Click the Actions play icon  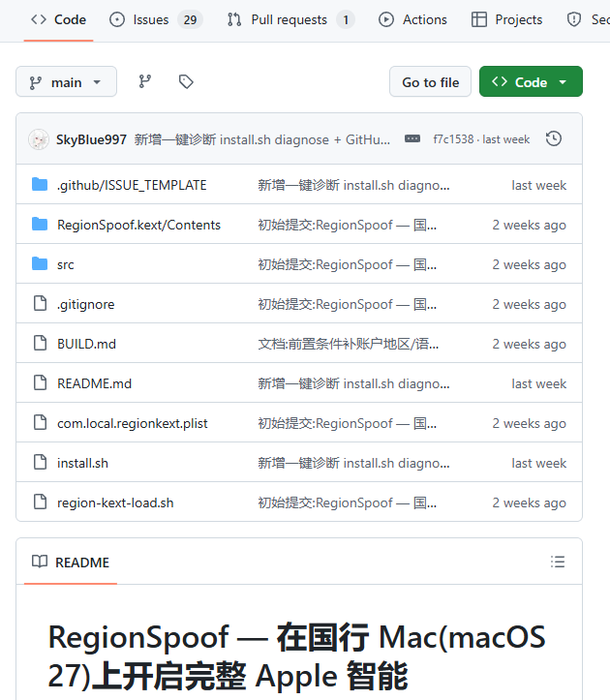(x=385, y=19)
